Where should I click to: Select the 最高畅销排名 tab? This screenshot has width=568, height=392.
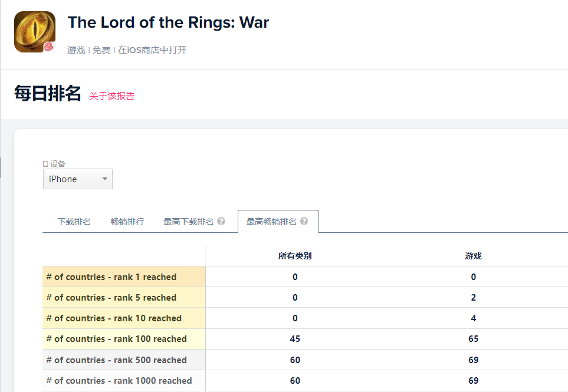click(271, 222)
